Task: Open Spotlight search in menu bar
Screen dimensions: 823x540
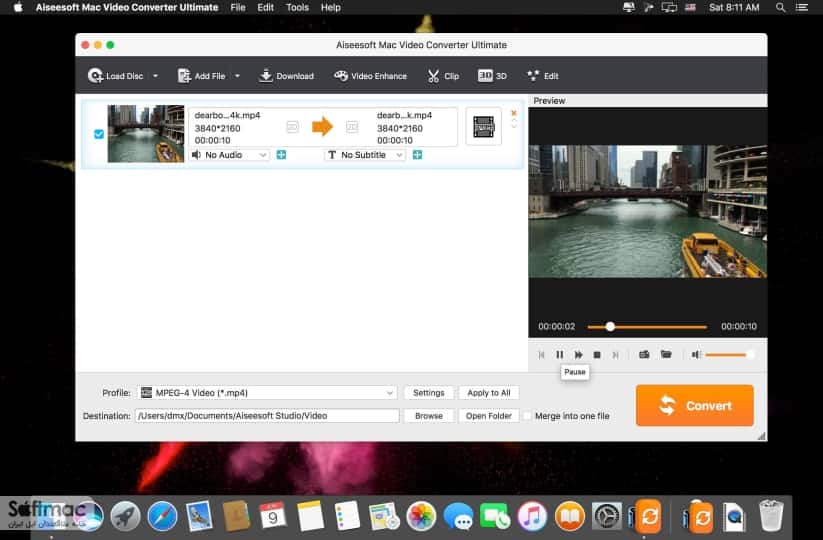Action: pos(780,7)
